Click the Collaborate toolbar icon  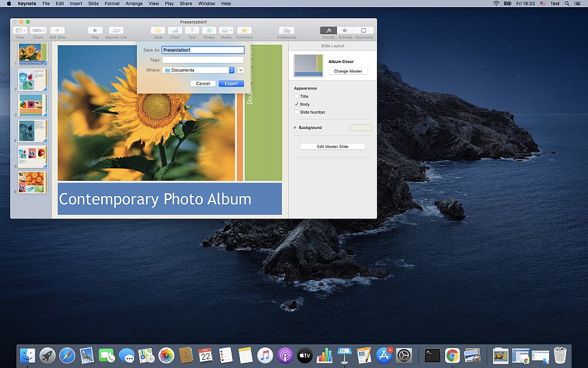(286, 30)
